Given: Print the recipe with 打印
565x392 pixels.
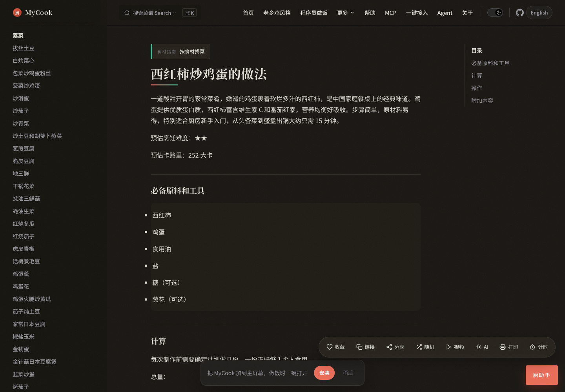Looking at the screenshot, I should coord(509,347).
